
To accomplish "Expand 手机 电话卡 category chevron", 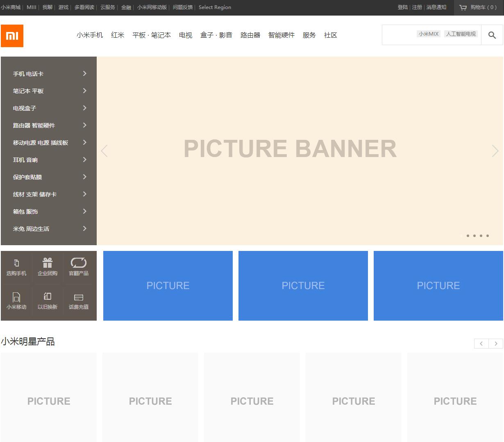I will point(85,73).
